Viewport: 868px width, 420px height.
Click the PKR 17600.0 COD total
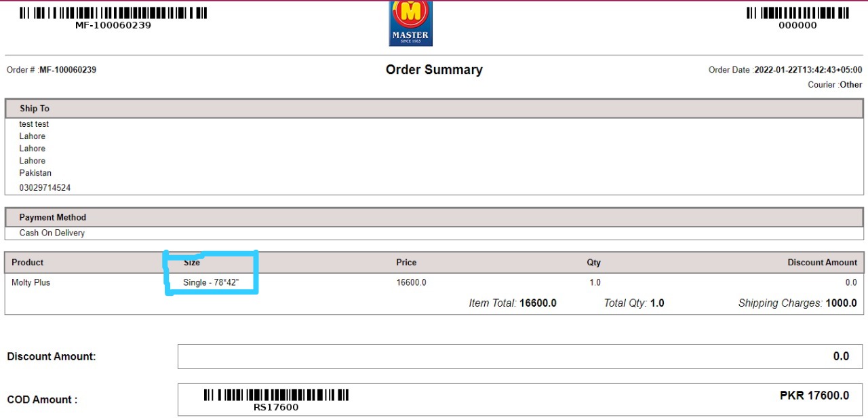pos(814,396)
